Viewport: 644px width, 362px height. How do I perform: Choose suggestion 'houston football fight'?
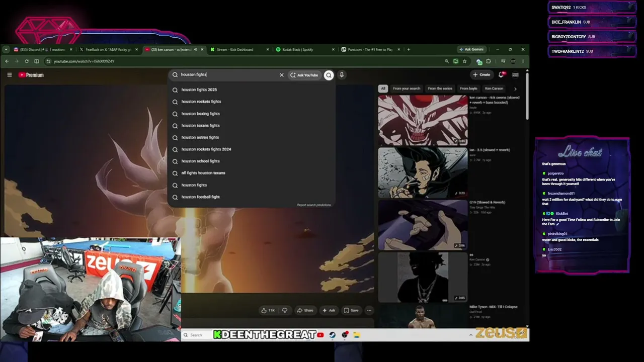tap(252, 197)
